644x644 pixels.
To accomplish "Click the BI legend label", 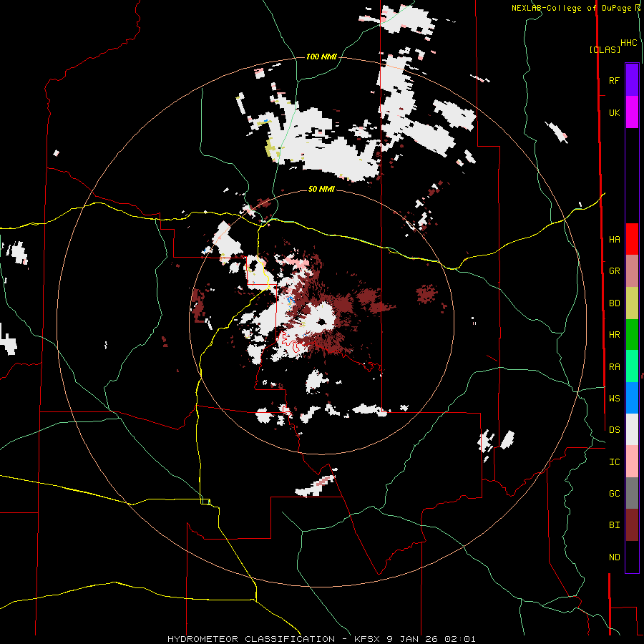I will 614,525.
